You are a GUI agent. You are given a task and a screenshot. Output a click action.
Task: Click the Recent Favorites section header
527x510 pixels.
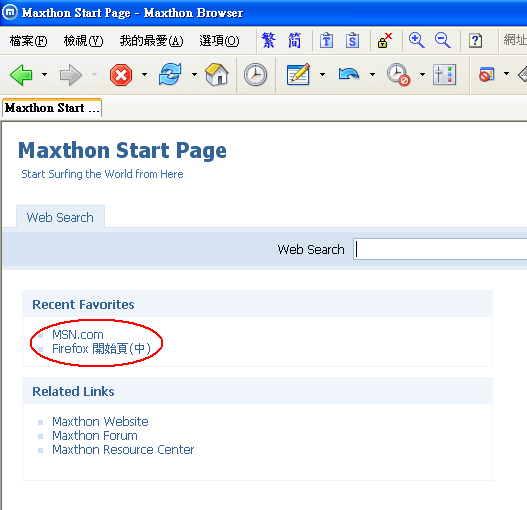point(83,304)
